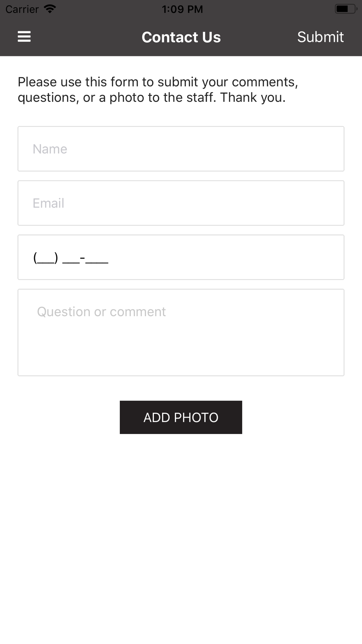
Task: Tap the battery indicator icon
Action: pos(345,9)
